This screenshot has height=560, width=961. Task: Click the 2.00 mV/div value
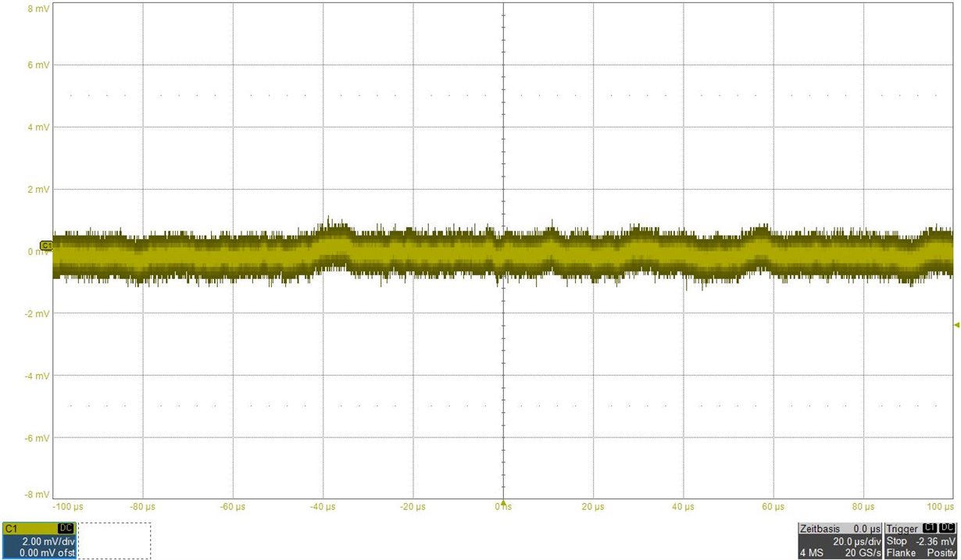[x=48, y=540]
